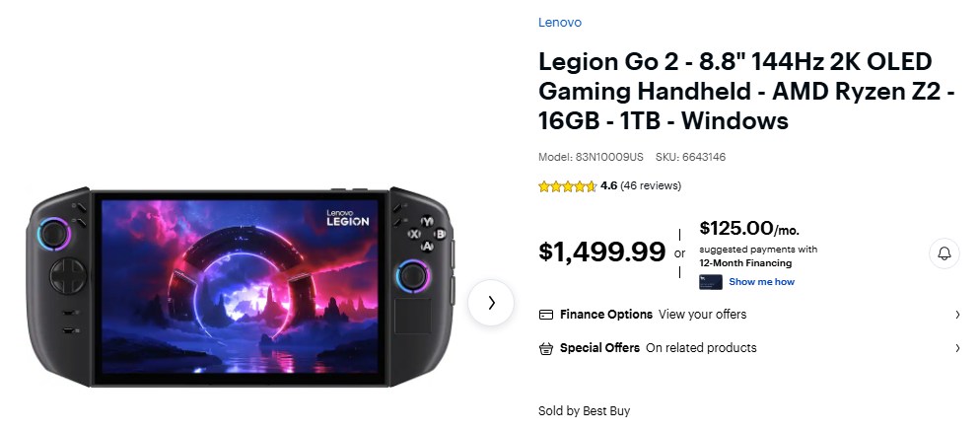Click the next image arrow button
The width and height of the screenshot is (980, 432).
490,303
